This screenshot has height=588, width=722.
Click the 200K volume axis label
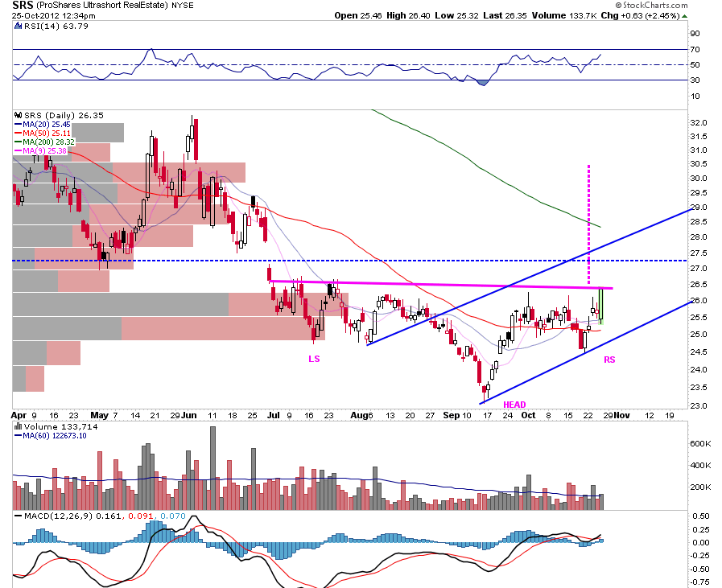(700, 487)
